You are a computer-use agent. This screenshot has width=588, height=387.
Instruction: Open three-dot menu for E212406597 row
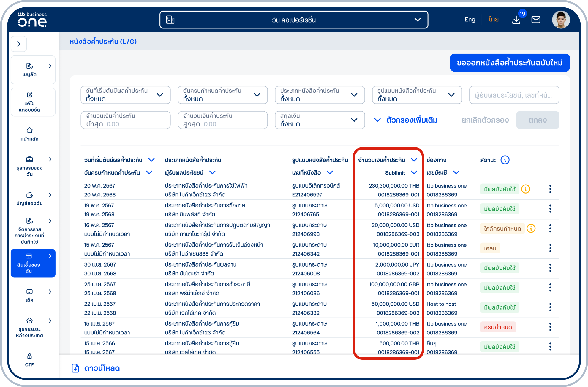pos(550,189)
